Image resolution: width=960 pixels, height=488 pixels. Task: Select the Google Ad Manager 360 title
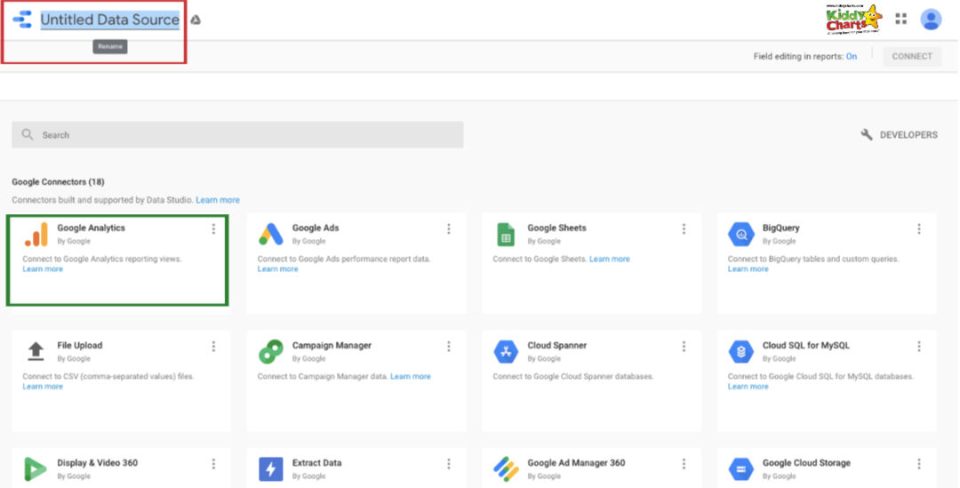[x=576, y=463]
